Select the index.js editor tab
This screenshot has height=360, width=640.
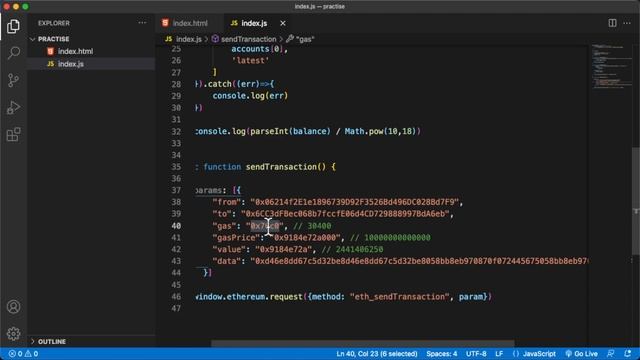[x=254, y=23]
